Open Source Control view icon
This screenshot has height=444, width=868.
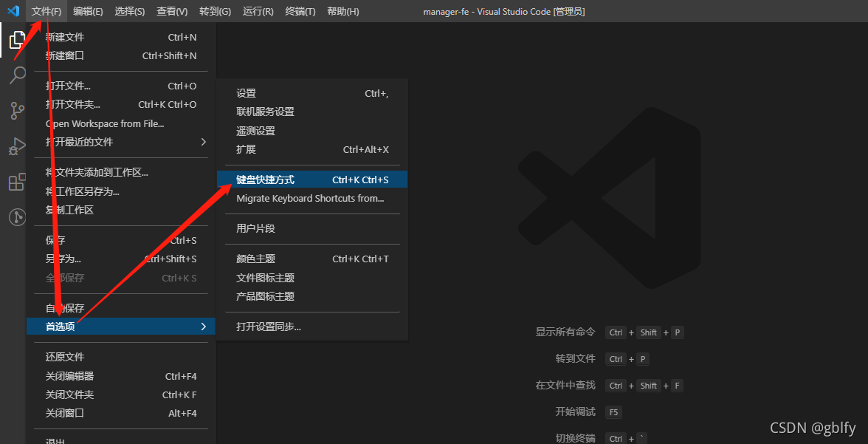(x=17, y=111)
